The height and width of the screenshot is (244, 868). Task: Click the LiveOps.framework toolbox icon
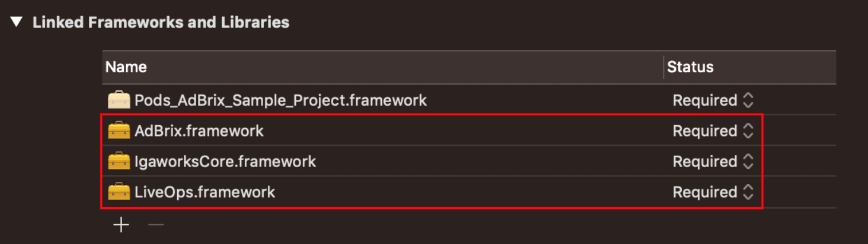pyautogui.click(x=119, y=192)
